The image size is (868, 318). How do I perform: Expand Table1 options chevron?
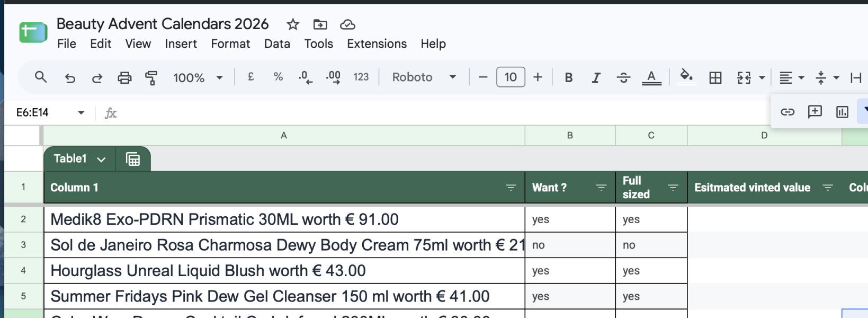[x=101, y=159]
